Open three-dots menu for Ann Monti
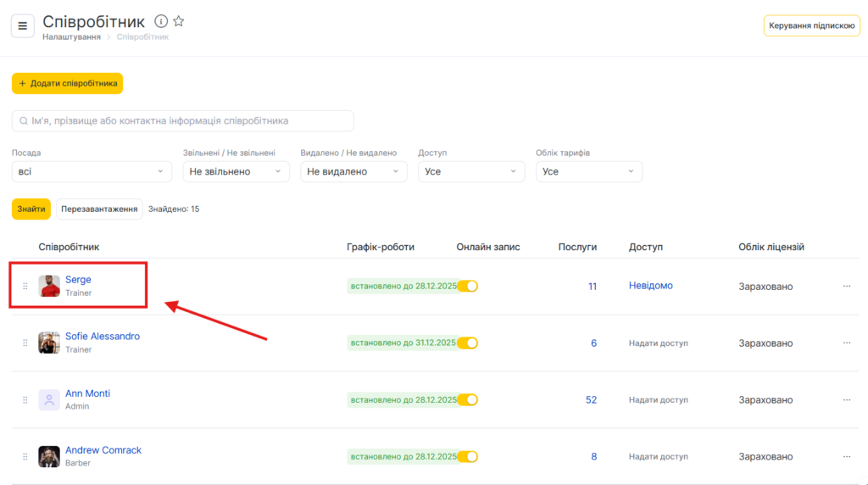868x485 pixels. 846,399
